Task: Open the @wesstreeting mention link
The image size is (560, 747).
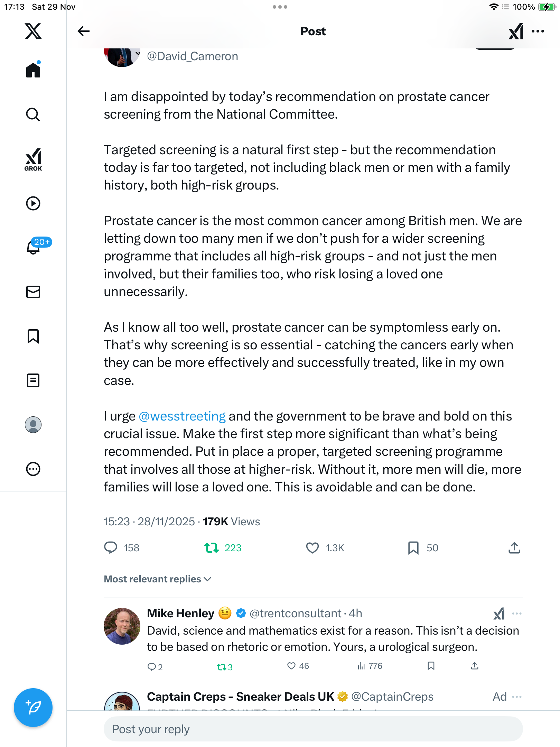Action: (182, 416)
